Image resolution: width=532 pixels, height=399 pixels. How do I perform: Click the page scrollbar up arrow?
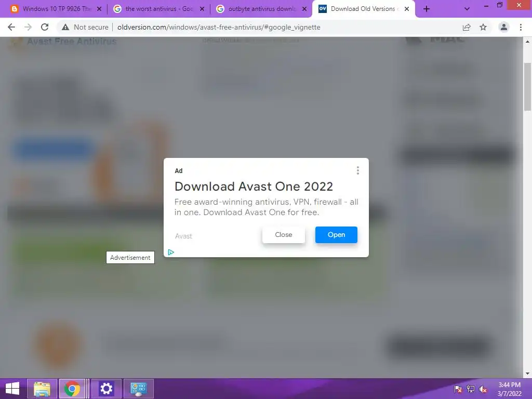(x=527, y=42)
